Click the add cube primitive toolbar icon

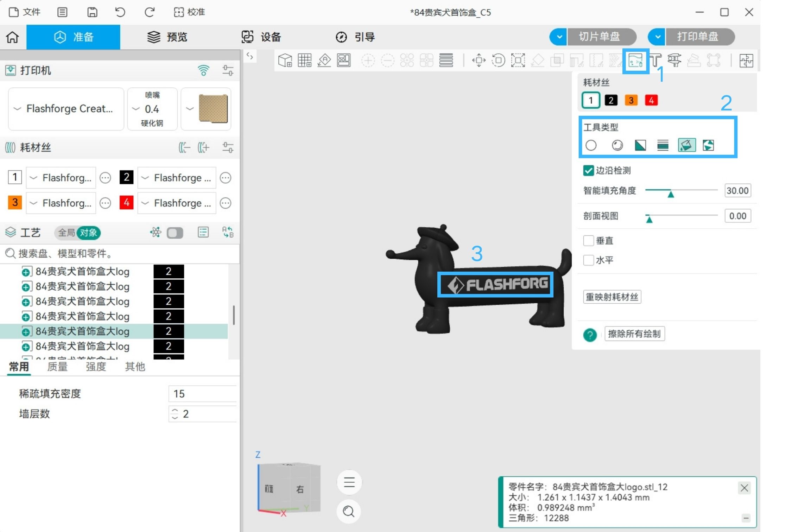tap(285, 60)
